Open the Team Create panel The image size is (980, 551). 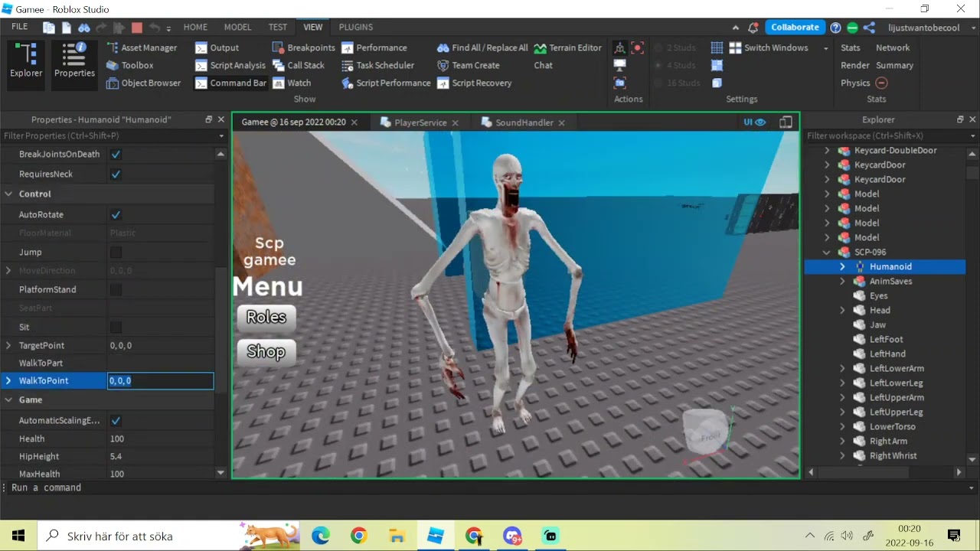[468, 65]
